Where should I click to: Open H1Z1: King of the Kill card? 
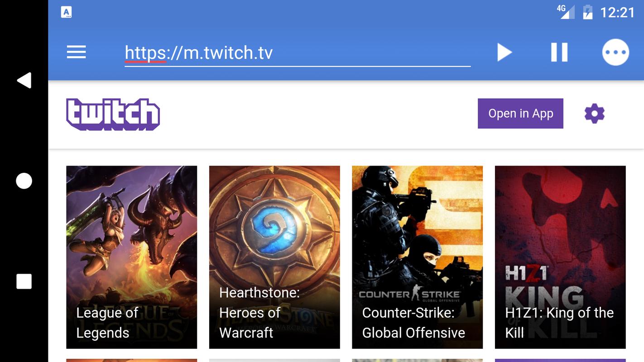coord(560,257)
